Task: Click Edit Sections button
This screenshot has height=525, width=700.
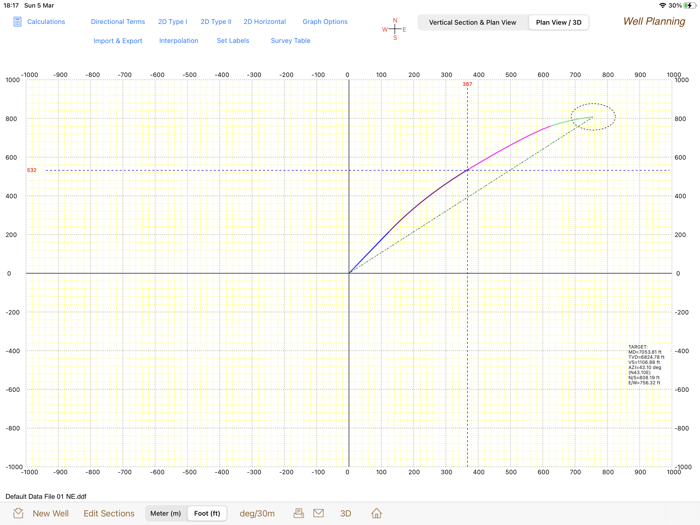Action: 109,513
